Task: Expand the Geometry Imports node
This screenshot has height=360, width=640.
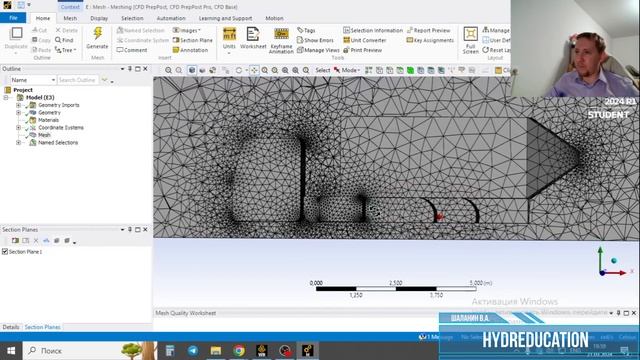Action: 18,105
